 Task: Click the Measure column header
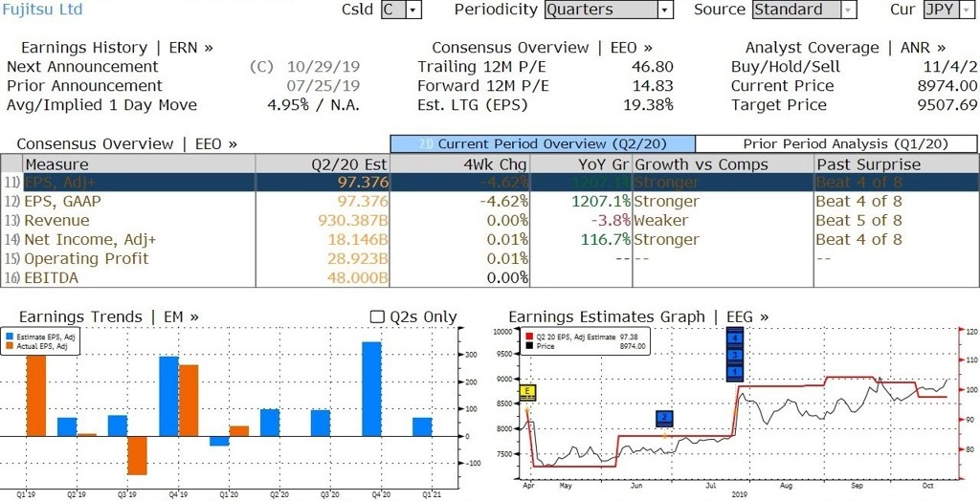(x=138, y=164)
